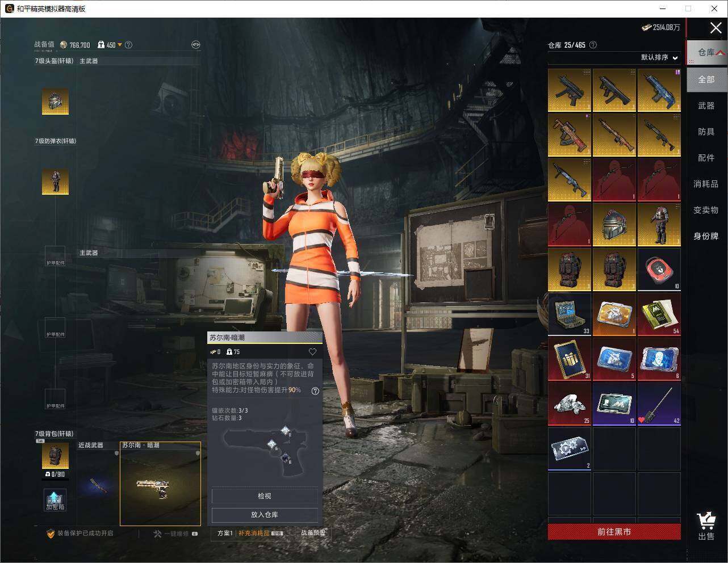Click the 0/910 backpack capacity label
The width and height of the screenshot is (728, 563).
[55, 474]
